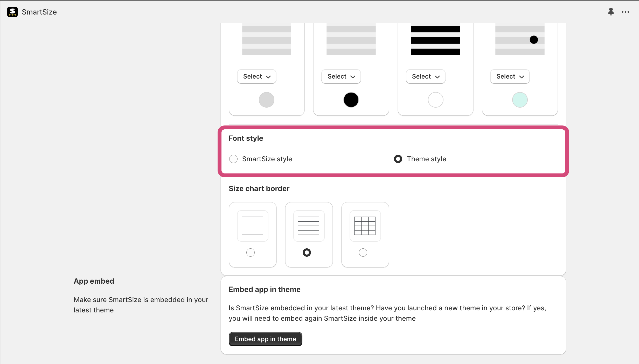Open the Select dropdown above the white swatch
639x364 pixels.
[x=426, y=76]
